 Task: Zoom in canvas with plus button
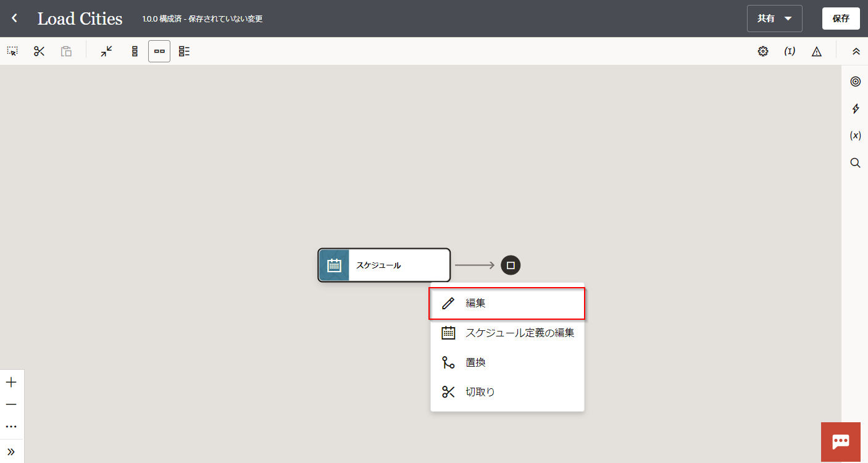[x=11, y=382]
